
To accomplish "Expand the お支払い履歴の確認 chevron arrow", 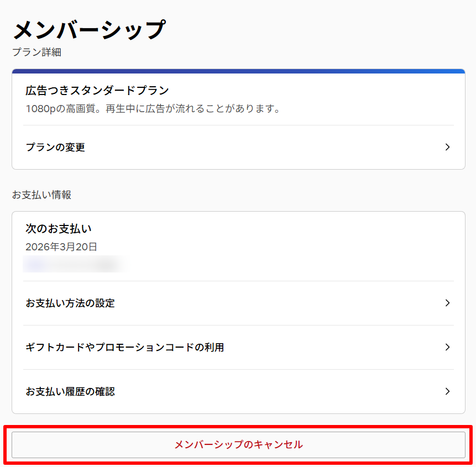I will coord(447,391).
